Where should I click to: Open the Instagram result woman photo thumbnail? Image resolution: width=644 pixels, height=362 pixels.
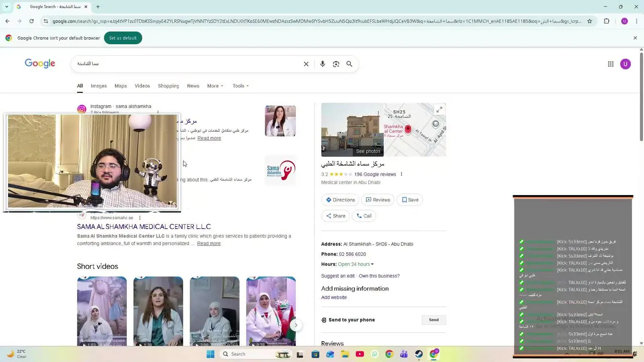point(280,121)
